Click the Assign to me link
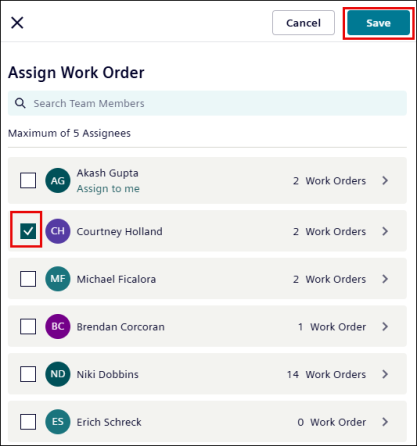This screenshot has width=417, height=446. pyautogui.click(x=108, y=189)
